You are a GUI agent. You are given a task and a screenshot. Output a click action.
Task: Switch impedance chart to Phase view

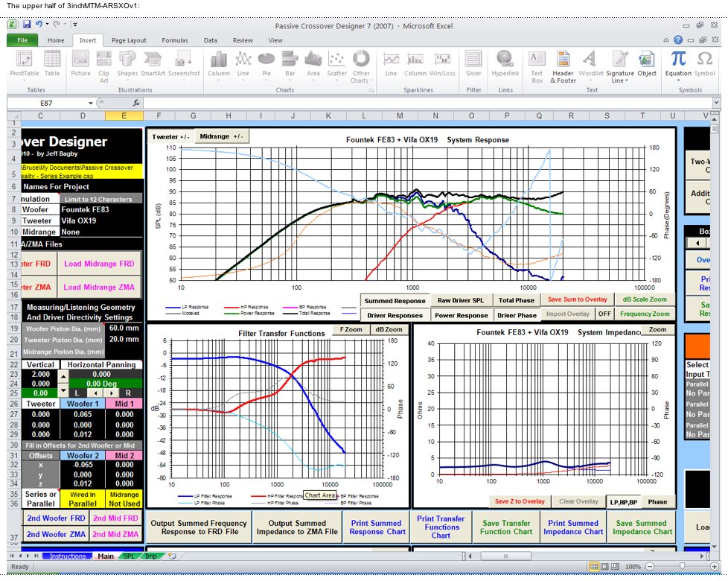(657, 501)
